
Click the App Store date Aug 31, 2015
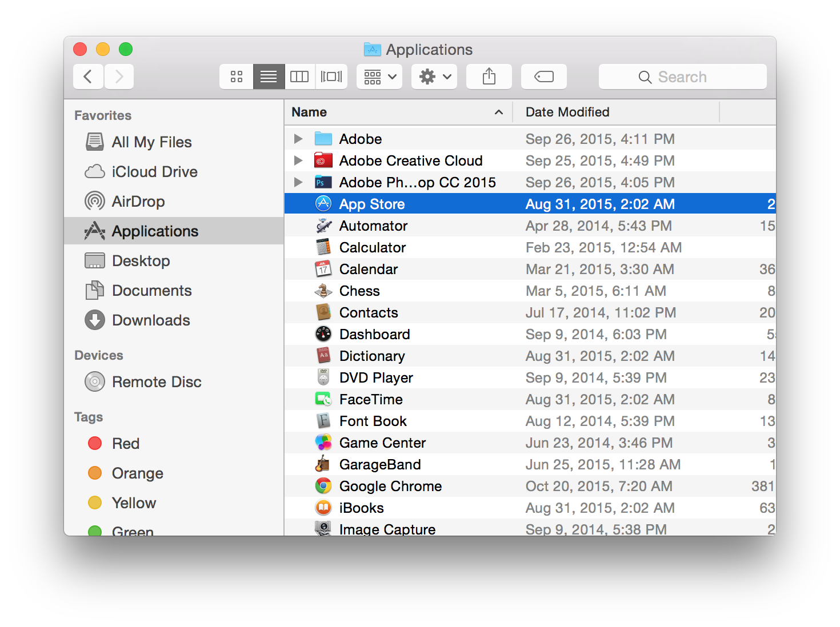tap(600, 204)
